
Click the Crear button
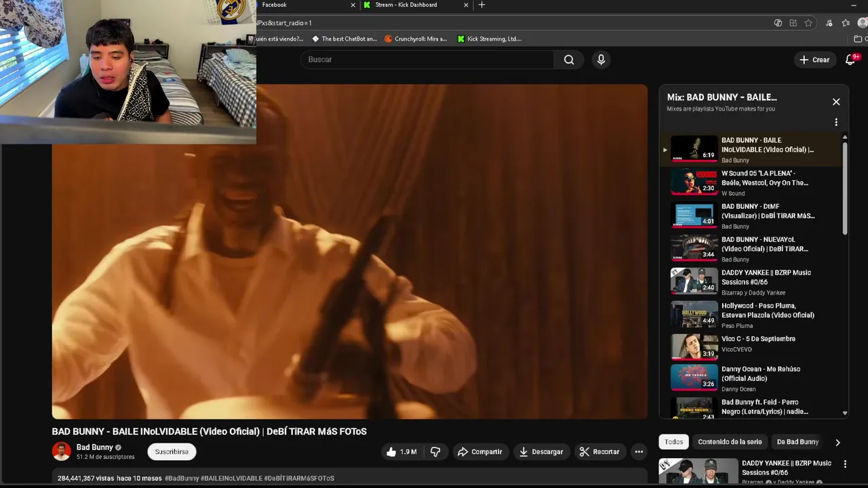814,60
